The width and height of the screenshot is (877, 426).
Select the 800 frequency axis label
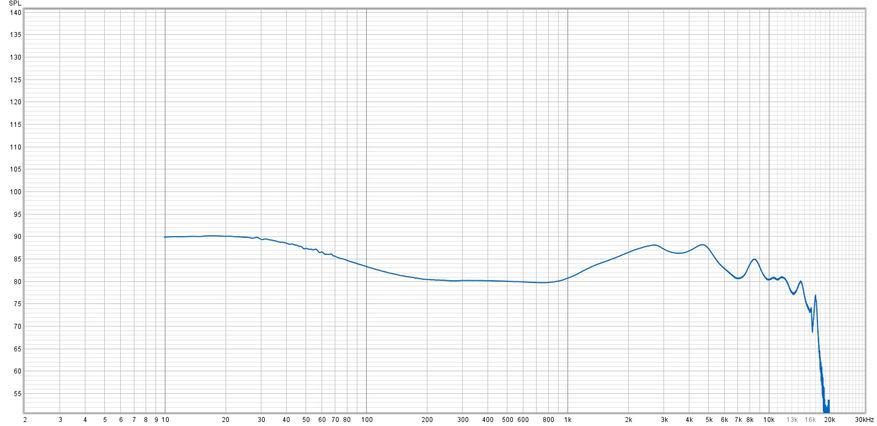pos(549,419)
